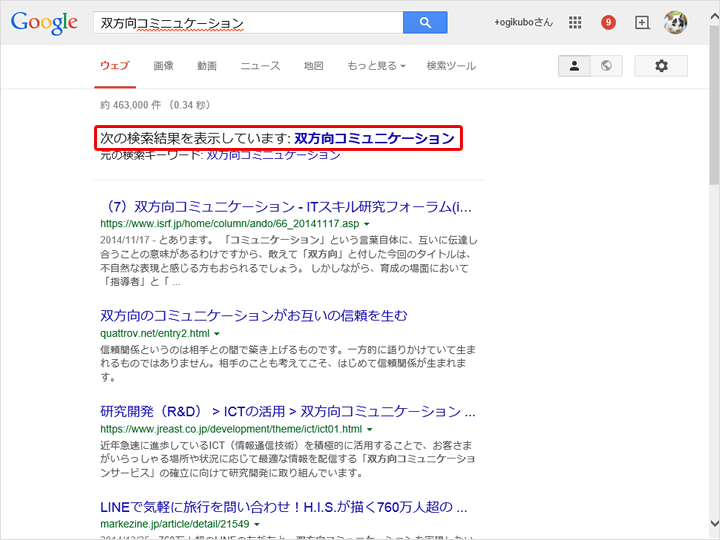This screenshot has height=540, width=720.
Task: Click corrected query 双方向コミュニケーション link
Action: 374,138
